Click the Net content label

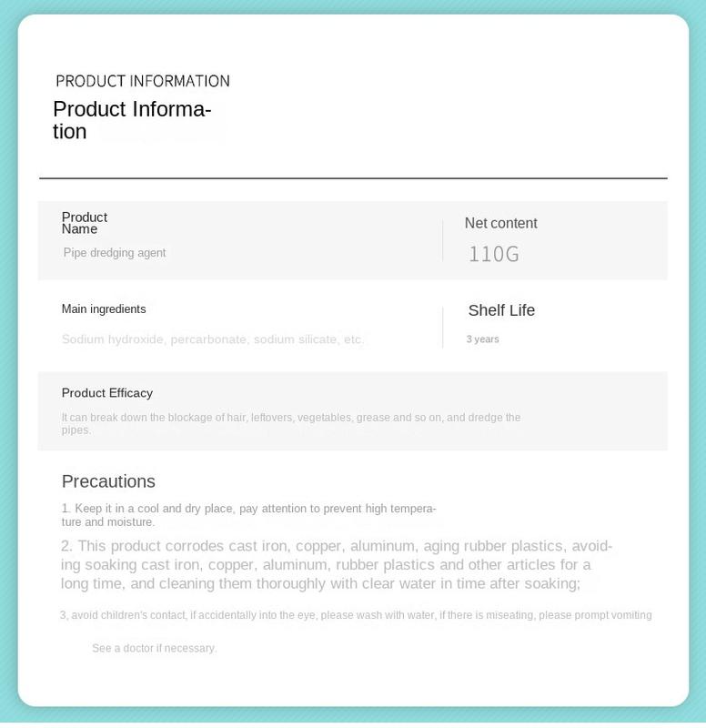pos(500,223)
